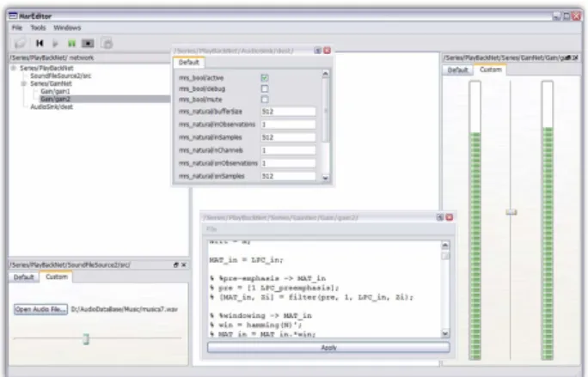
Task: Click the mrs_natural/inObservations value field
Action: pyautogui.click(x=288, y=125)
